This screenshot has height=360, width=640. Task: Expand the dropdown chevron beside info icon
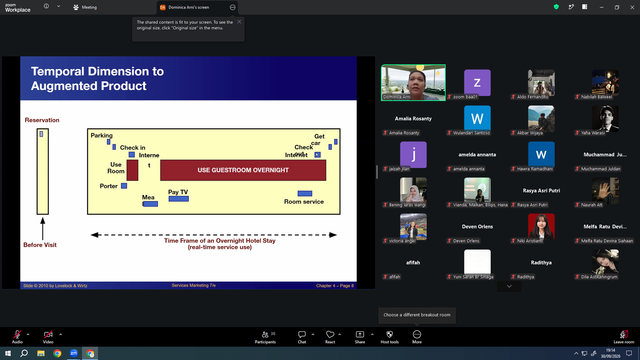58,7
